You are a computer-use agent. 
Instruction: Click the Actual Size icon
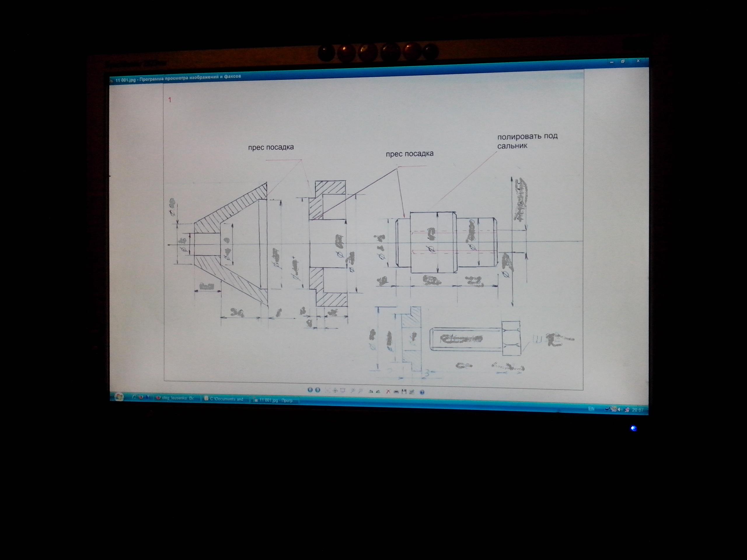point(335,391)
